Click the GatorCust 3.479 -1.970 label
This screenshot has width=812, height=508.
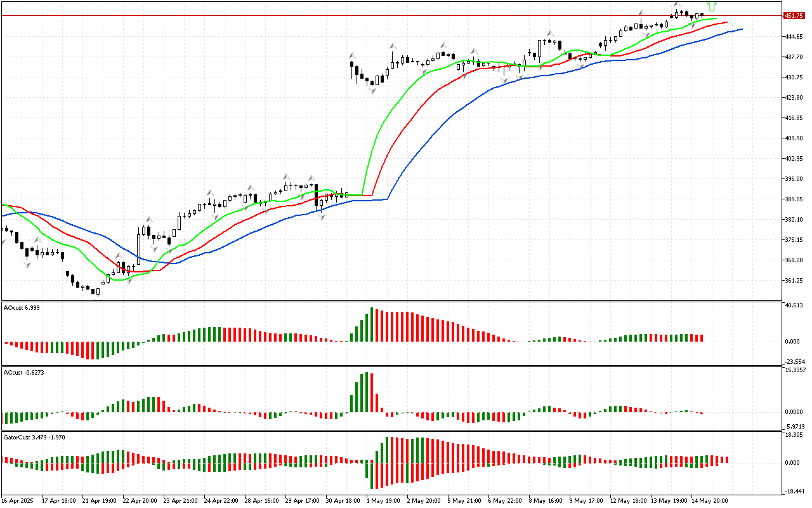34,438
